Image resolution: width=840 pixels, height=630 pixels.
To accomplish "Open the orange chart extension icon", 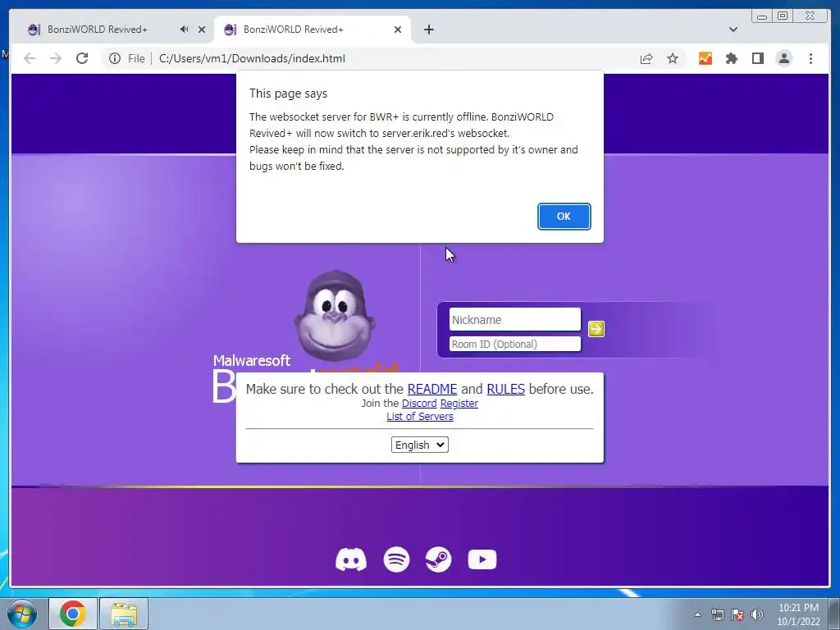I will (x=705, y=58).
